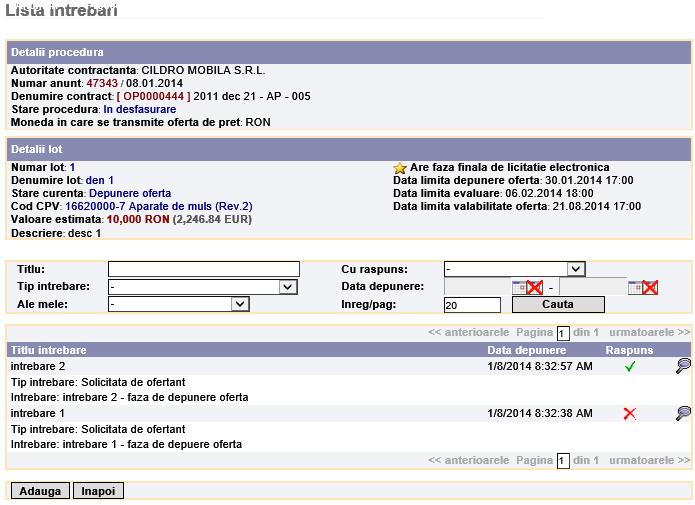
Task: Clear start Data depunere with red X
Action: click(535, 287)
